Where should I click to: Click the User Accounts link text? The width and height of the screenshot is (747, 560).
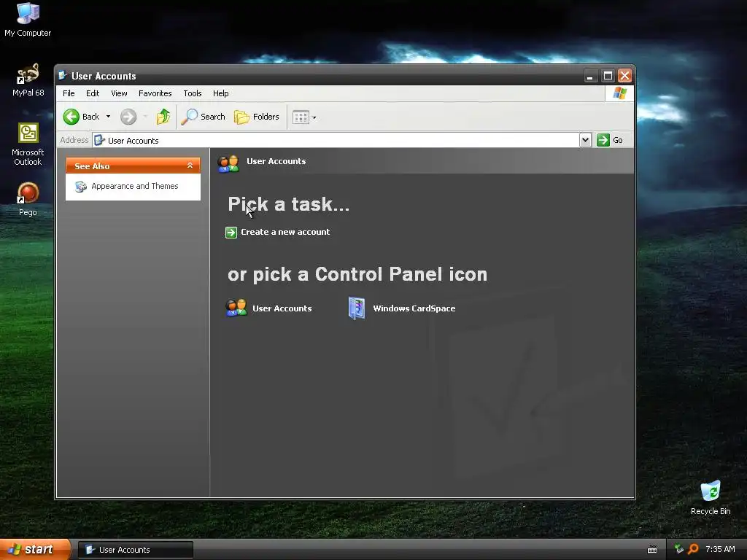282,308
